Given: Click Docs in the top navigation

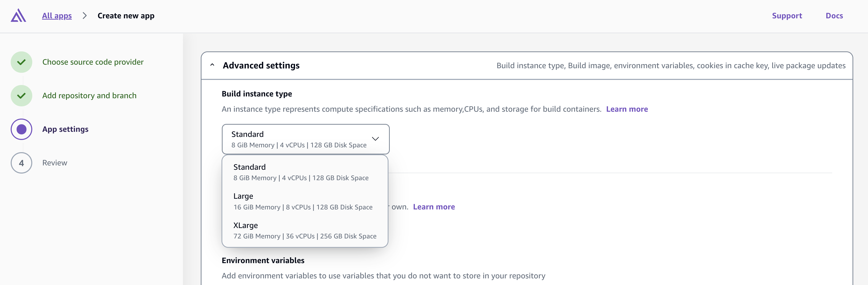Looking at the screenshot, I should [x=834, y=16].
